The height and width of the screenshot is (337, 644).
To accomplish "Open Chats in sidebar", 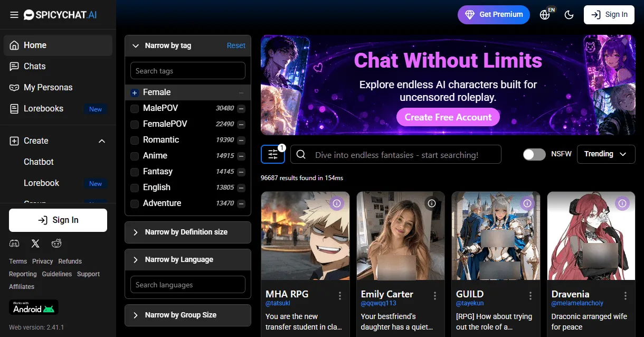I will click(x=58, y=67).
